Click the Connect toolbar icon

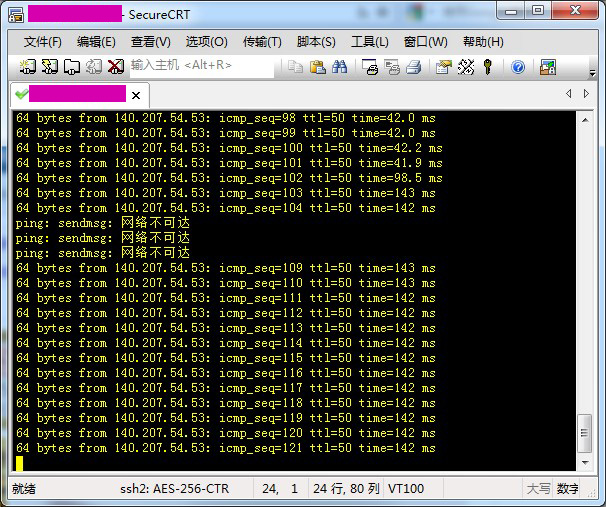(27, 66)
